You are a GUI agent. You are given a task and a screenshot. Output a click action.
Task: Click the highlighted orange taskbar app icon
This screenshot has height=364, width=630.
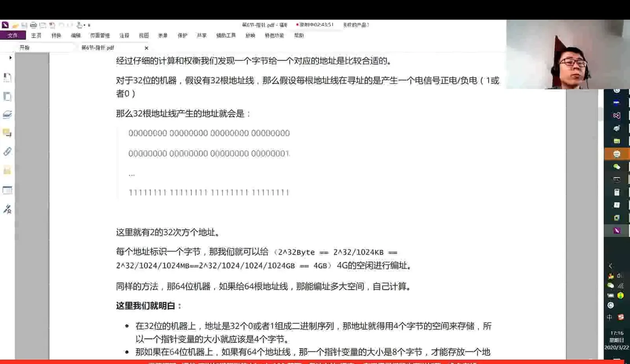pos(616,154)
